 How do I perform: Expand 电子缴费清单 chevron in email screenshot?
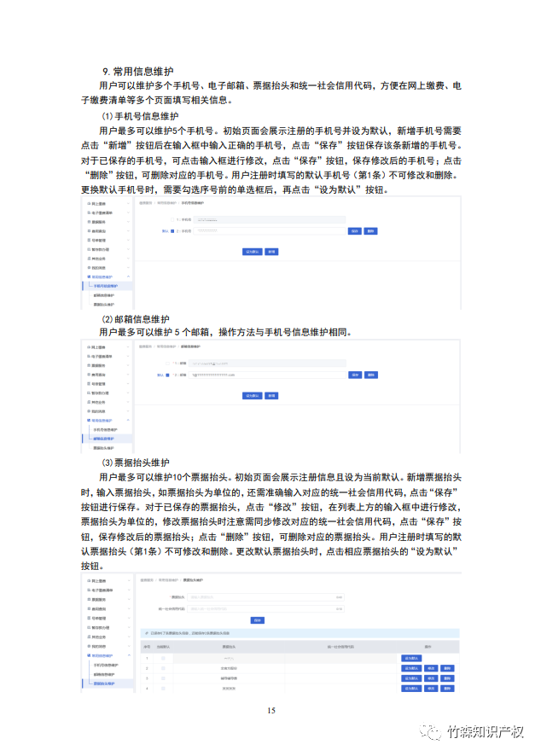coord(128,357)
